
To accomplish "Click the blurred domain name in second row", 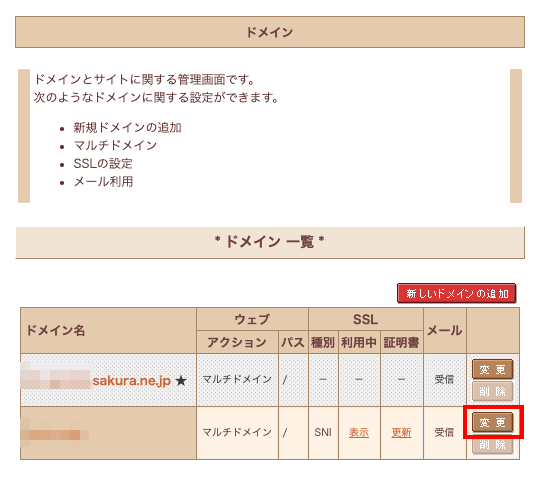I will pyautogui.click(x=53, y=433).
